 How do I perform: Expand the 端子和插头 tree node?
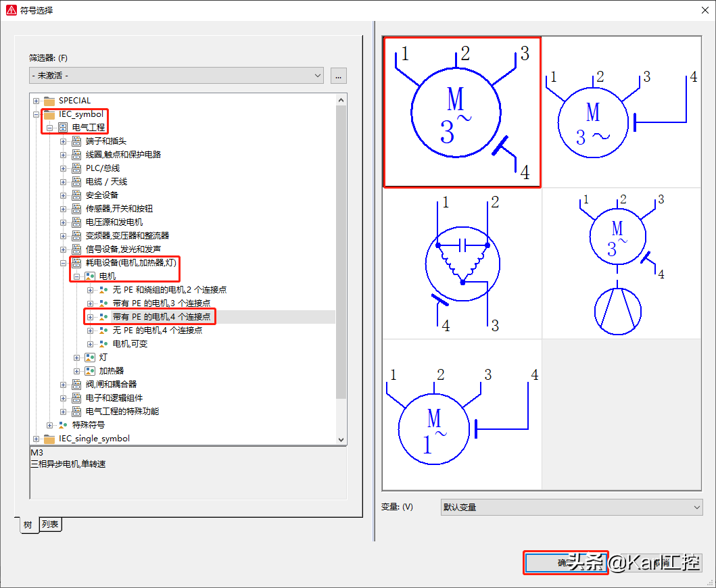coord(64,141)
